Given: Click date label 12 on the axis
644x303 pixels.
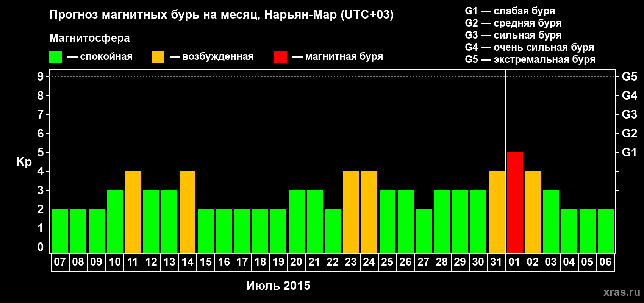Looking at the screenshot, I should 151,262.
